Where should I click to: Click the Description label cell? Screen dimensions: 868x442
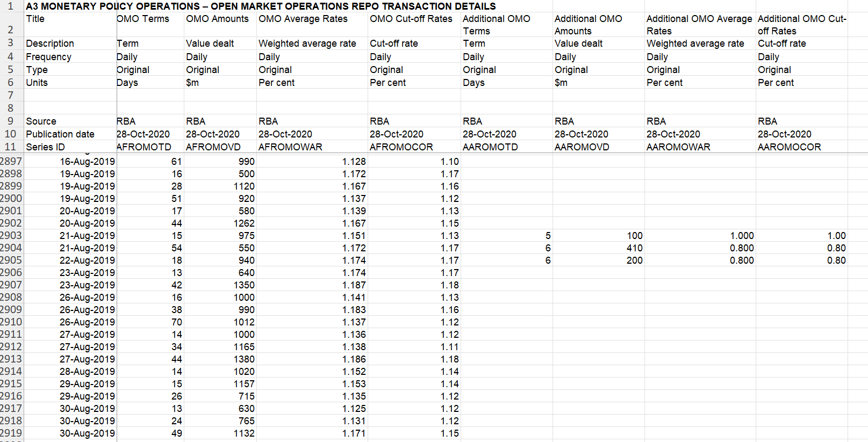pos(70,44)
